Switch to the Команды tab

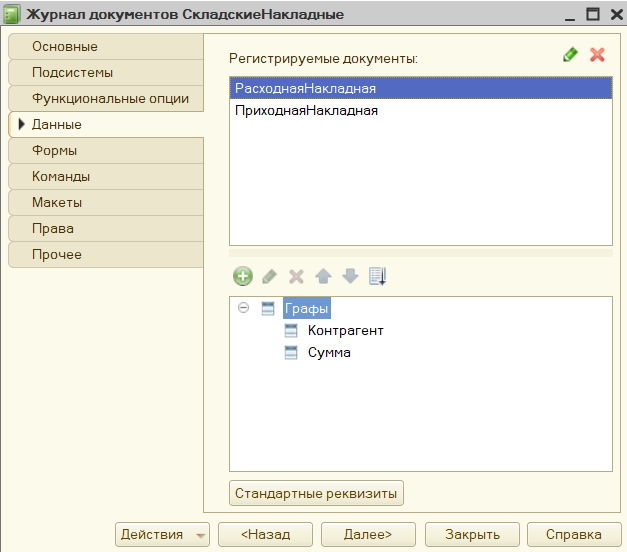pyautogui.click(x=106, y=176)
